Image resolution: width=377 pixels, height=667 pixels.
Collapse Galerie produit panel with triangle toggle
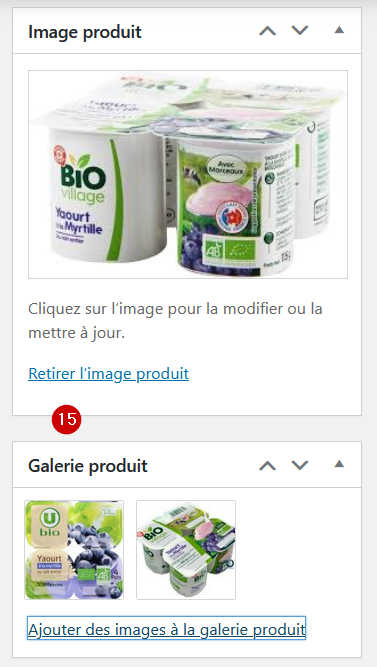[339, 464]
